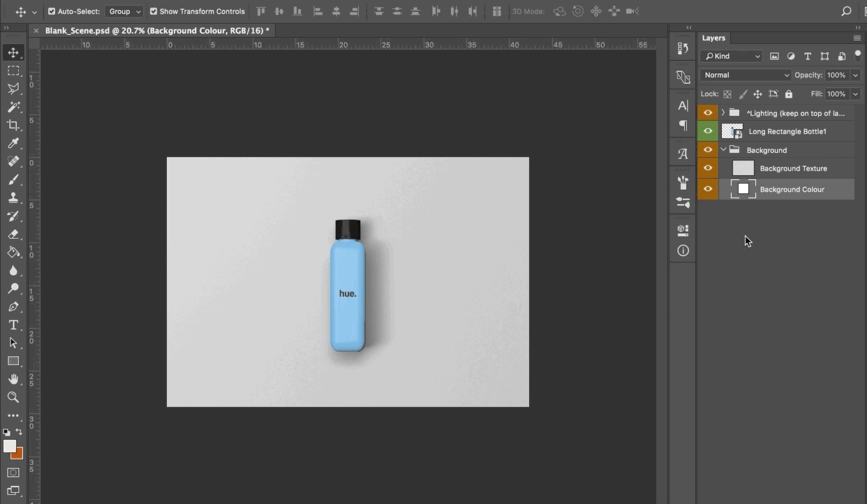Image resolution: width=867 pixels, height=504 pixels.
Task: Open the Character panel icon
Action: pyautogui.click(x=683, y=105)
